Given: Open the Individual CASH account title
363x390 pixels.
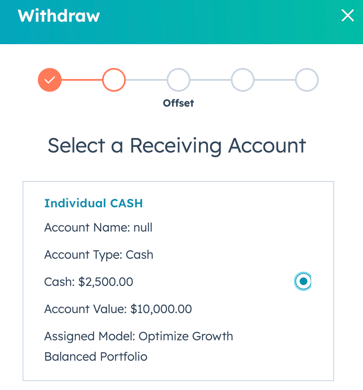Looking at the screenshot, I should 94,203.
